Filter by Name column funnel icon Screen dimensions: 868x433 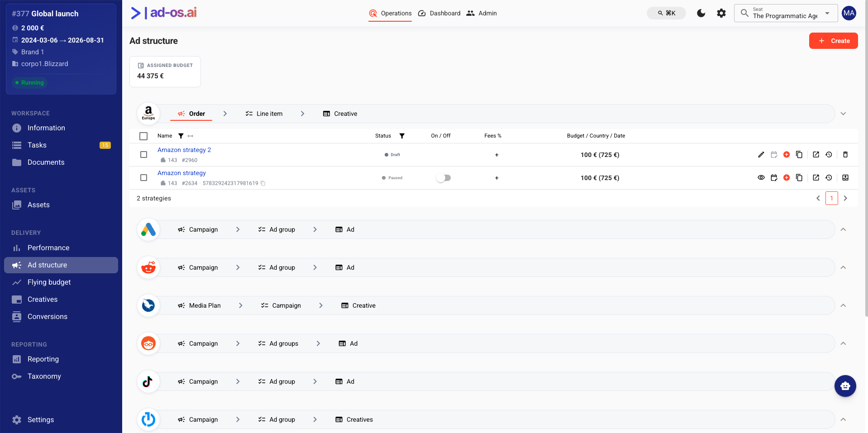point(181,136)
